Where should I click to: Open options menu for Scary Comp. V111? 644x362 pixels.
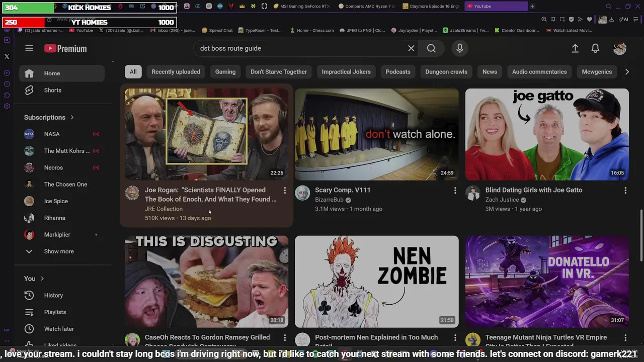(455, 190)
